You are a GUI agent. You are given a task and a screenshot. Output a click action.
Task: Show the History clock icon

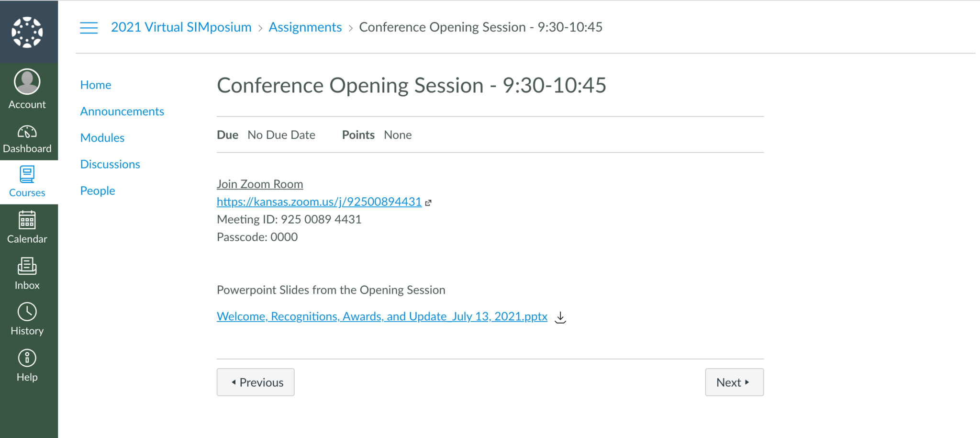[27, 312]
